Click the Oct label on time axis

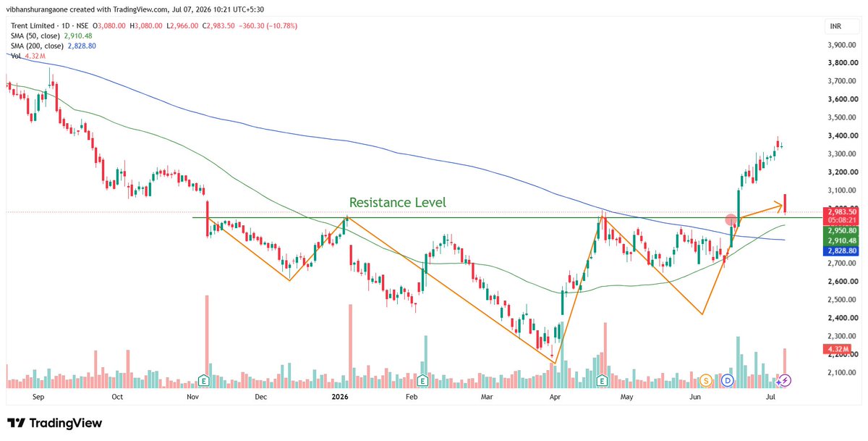coord(117,397)
